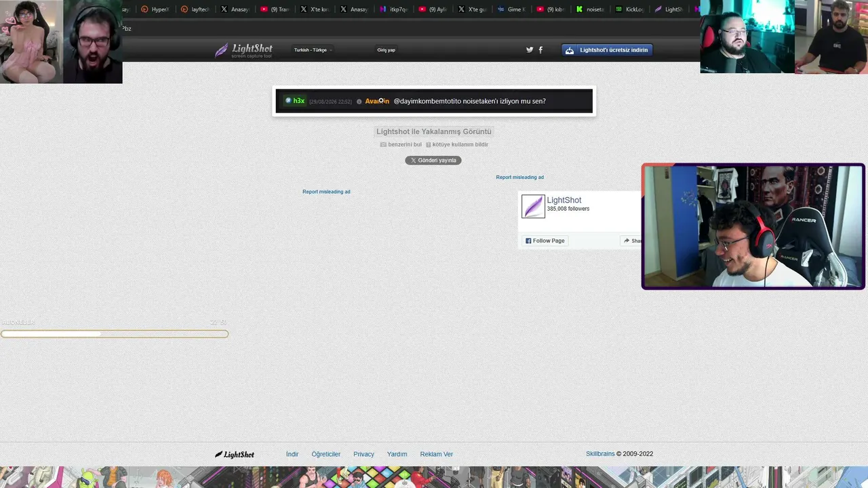Open the İndir footer link

coord(292,454)
